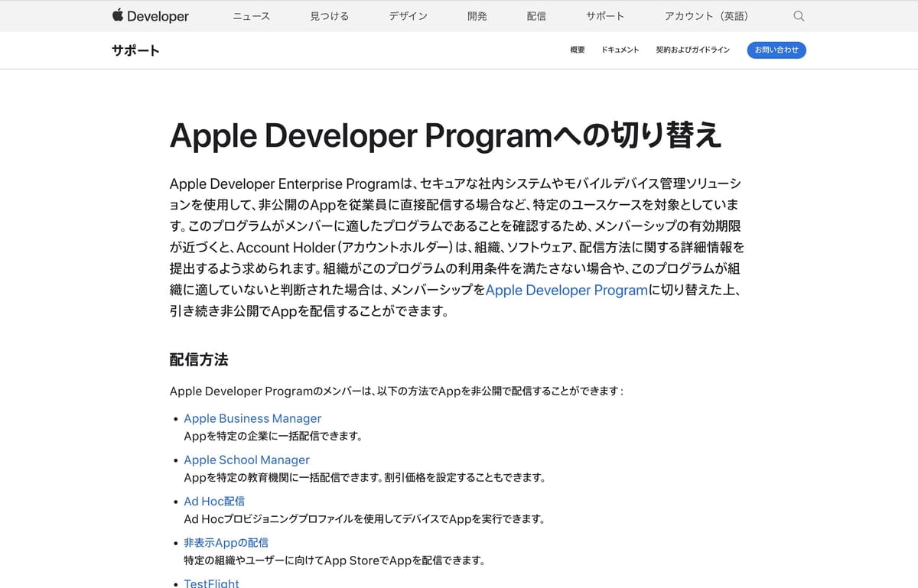Click the サポート section title

(135, 50)
